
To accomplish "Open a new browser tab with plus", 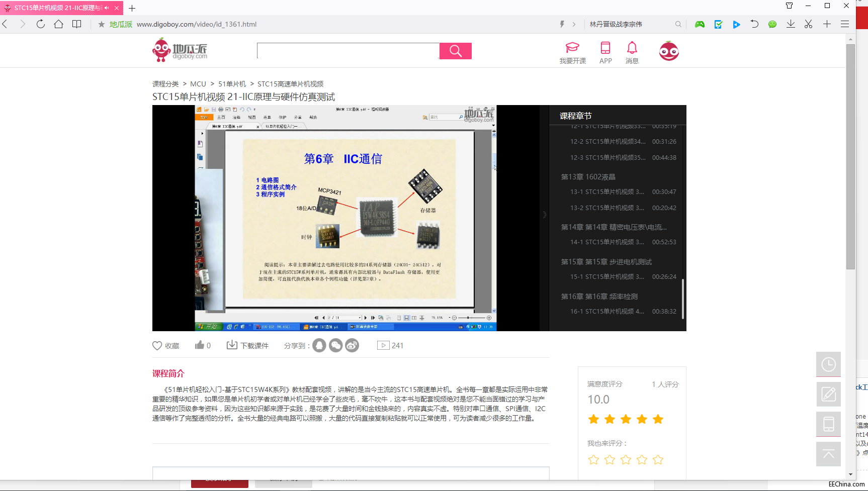I will (132, 8).
